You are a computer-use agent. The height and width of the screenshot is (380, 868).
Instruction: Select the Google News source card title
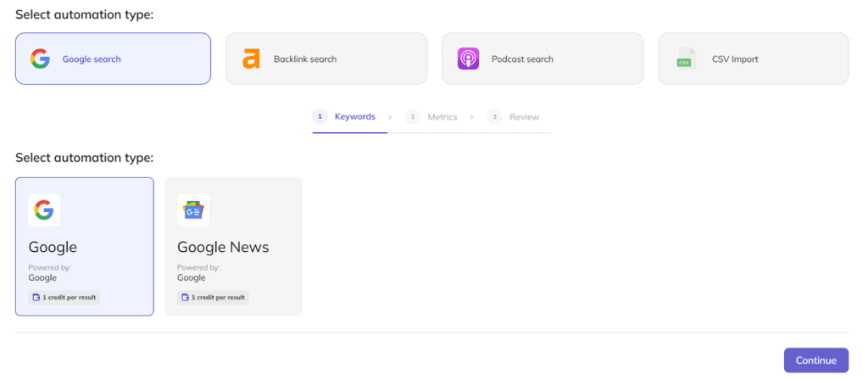(x=223, y=247)
